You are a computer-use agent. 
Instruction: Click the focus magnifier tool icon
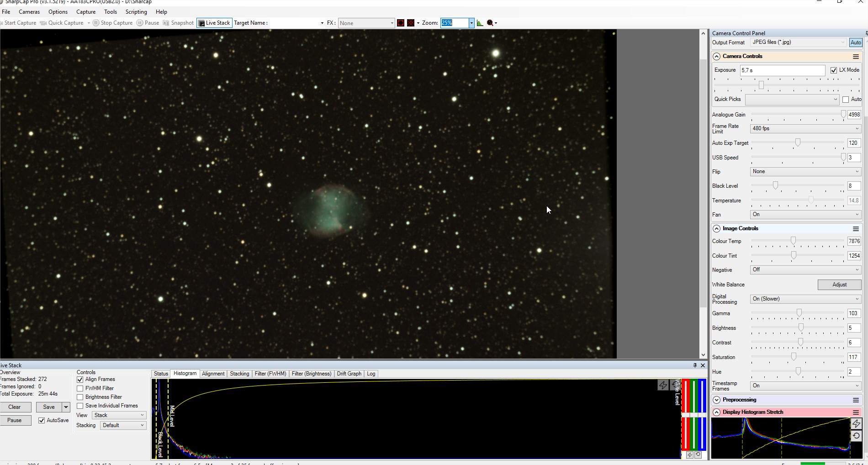tap(490, 23)
